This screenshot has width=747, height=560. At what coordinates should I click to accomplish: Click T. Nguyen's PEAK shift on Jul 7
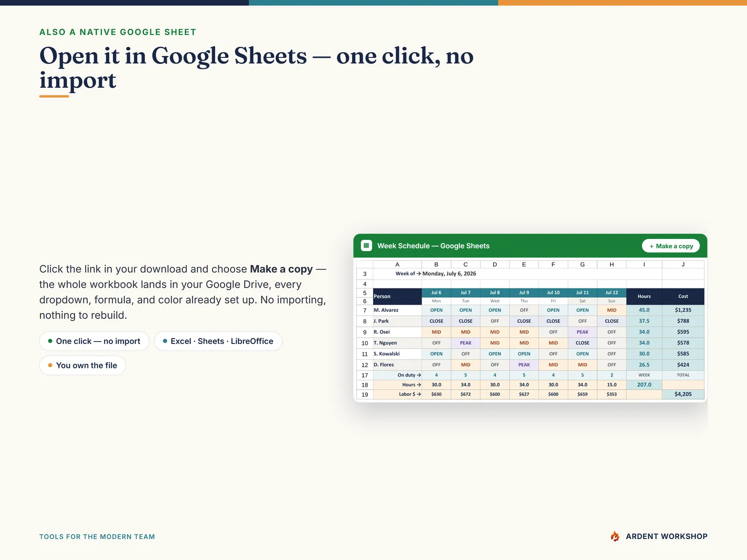coord(465,343)
